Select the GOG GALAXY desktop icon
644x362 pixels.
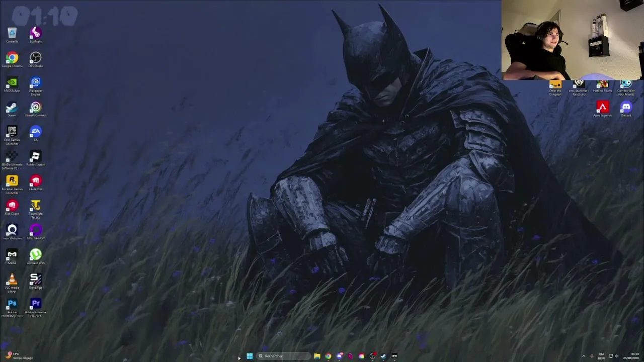pyautogui.click(x=35, y=232)
